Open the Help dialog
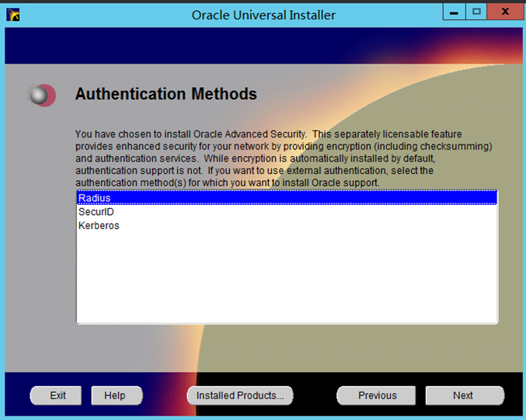526x420 pixels. 117,395
